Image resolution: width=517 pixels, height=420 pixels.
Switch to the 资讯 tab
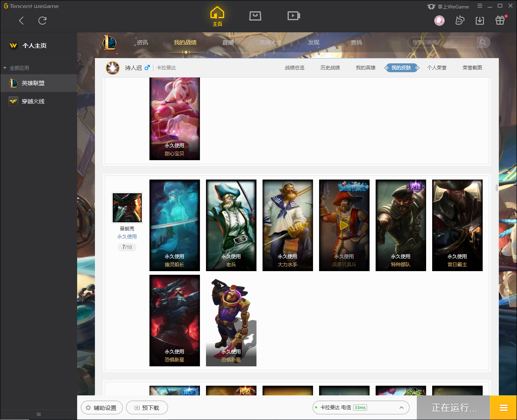142,42
